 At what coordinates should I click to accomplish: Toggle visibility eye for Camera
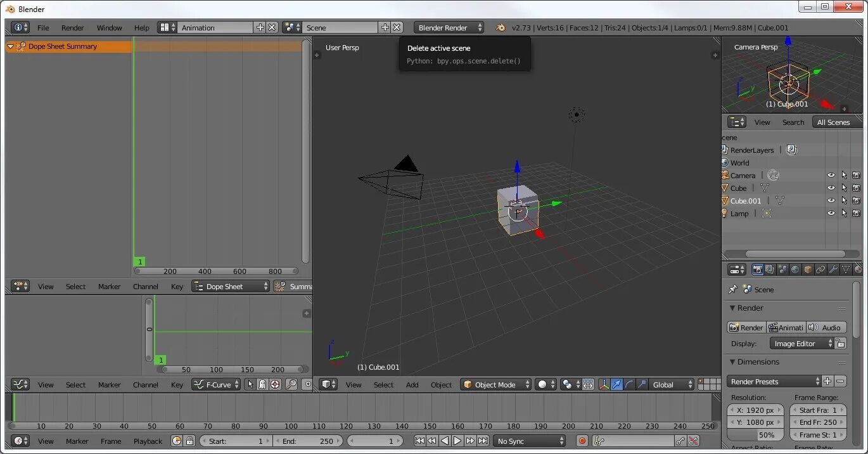tap(831, 176)
